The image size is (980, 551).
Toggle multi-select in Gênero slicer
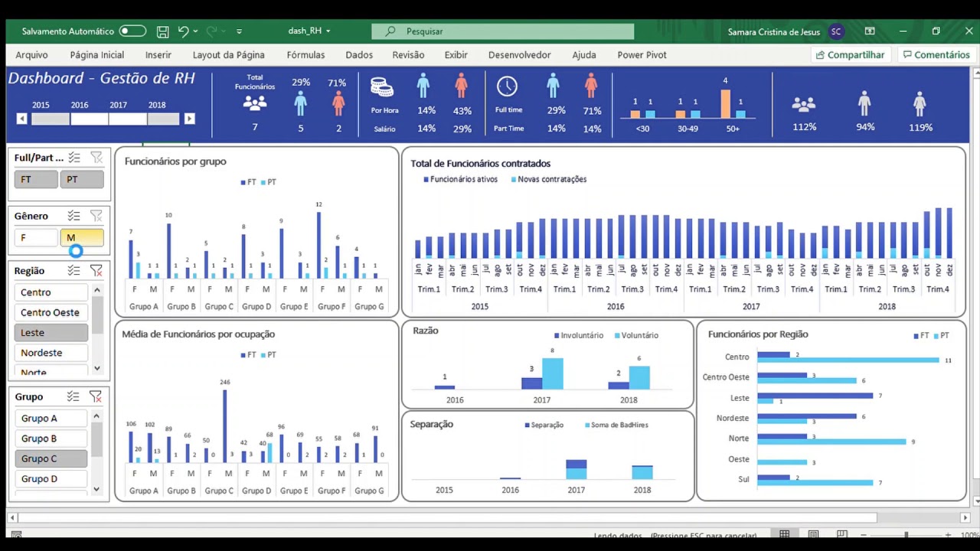(x=74, y=216)
